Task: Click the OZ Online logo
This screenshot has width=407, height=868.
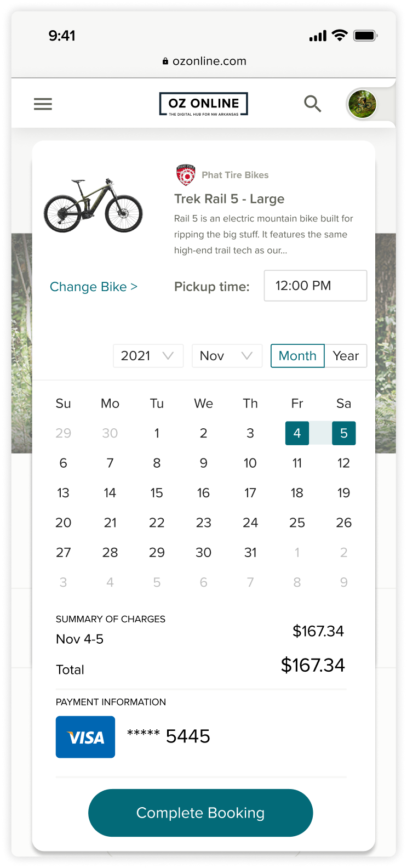Action: [203, 104]
